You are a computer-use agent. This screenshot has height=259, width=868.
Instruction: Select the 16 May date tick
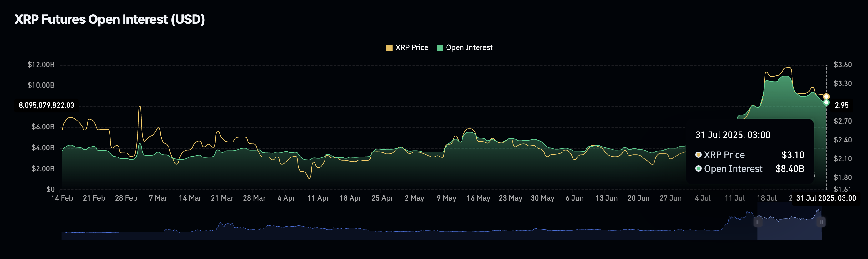coord(478,198)
